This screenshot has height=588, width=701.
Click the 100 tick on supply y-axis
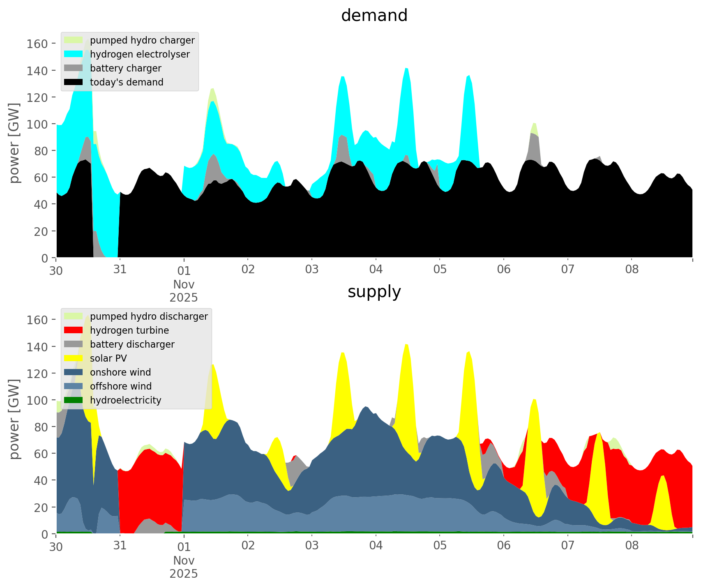click(37, 400)
